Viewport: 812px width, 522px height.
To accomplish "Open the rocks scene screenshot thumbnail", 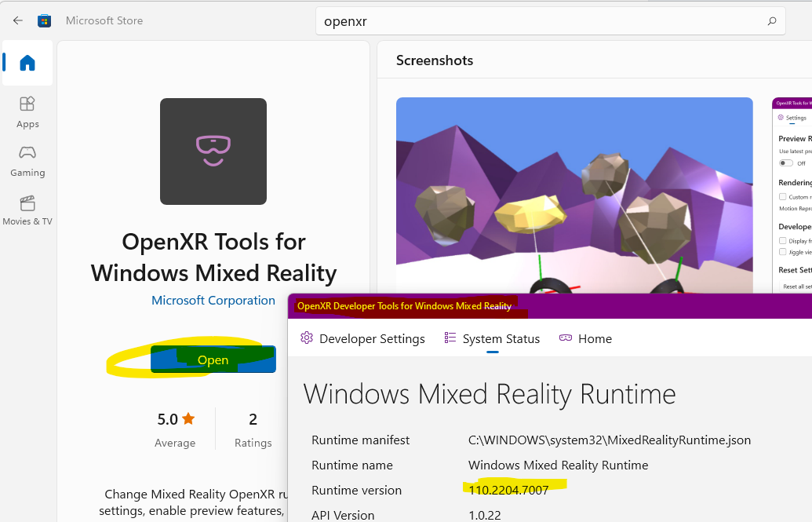I will [574, 195].
